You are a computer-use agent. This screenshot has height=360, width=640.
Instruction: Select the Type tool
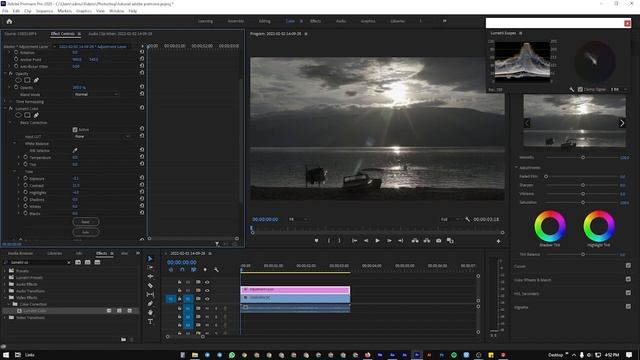[x=150, y=321]
